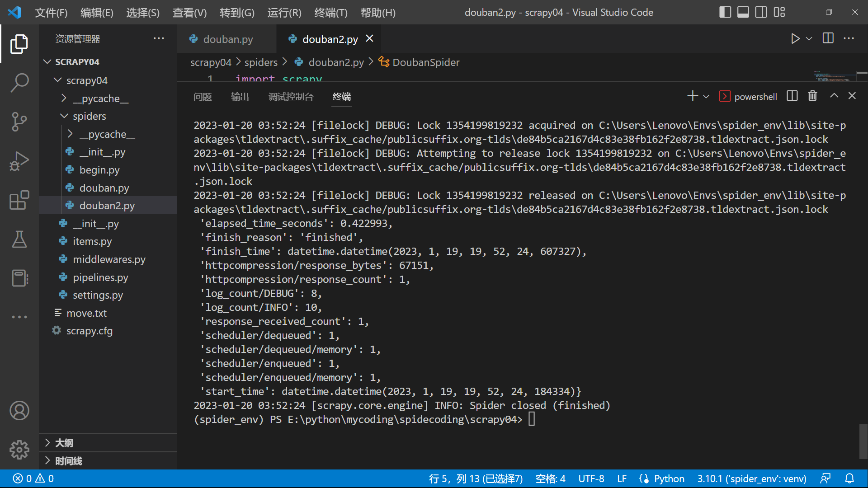Open the Source Control view
868x488 pixels.
pos(19,122)
